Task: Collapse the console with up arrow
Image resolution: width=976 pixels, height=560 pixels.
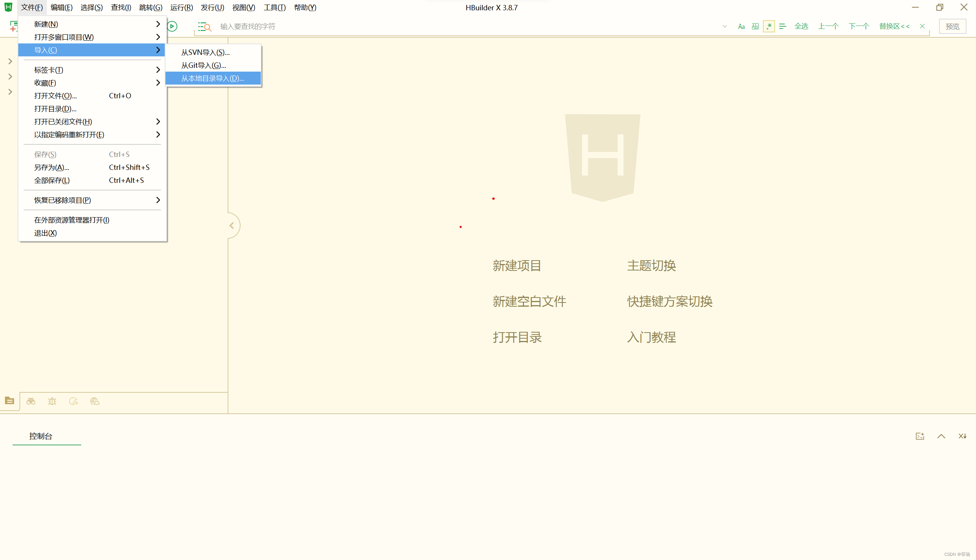Action: pyautogui.click(x=941, y=436)
